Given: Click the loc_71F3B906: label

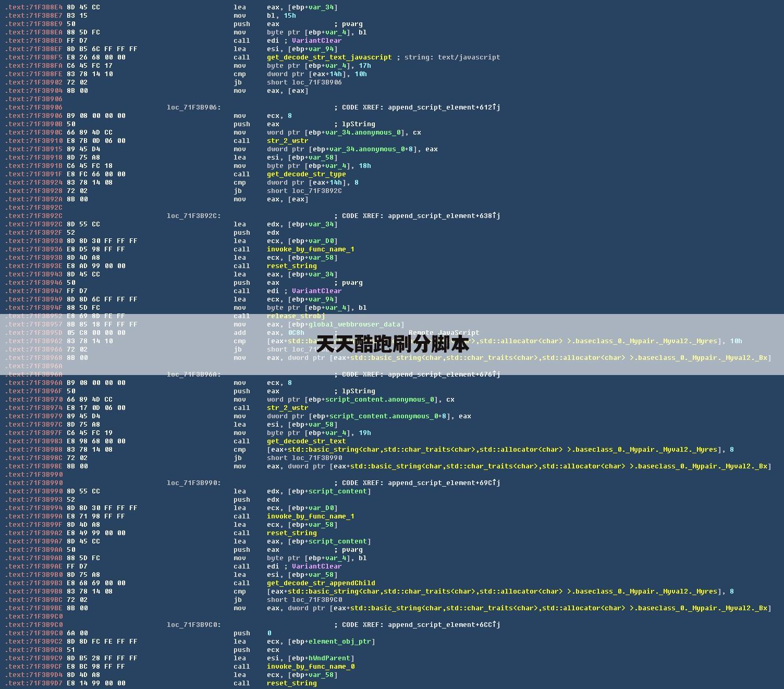Looking at the screenshot, I should point(193,107).
